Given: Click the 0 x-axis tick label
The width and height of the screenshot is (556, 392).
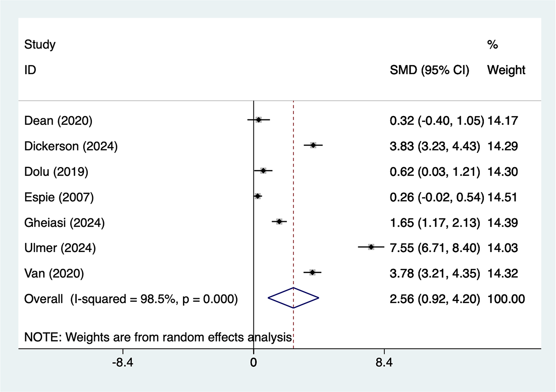Looking at the screenshot, I should pyautogui.click(x=253, y=363).
